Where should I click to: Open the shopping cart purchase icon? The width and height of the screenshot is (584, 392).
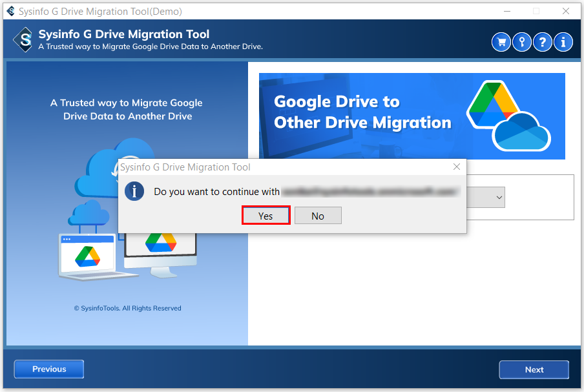click(x=501, y=42)
